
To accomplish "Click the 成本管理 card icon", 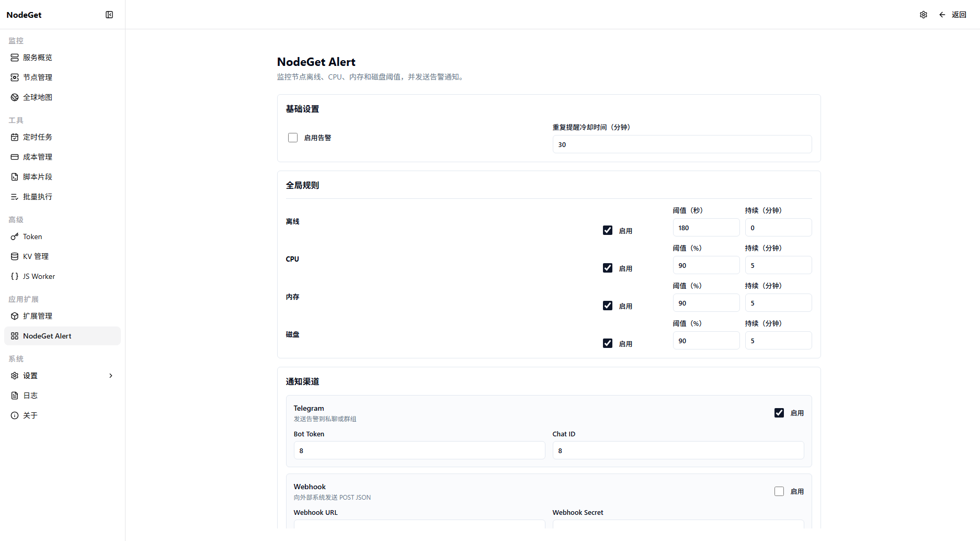I will point(15,157).
